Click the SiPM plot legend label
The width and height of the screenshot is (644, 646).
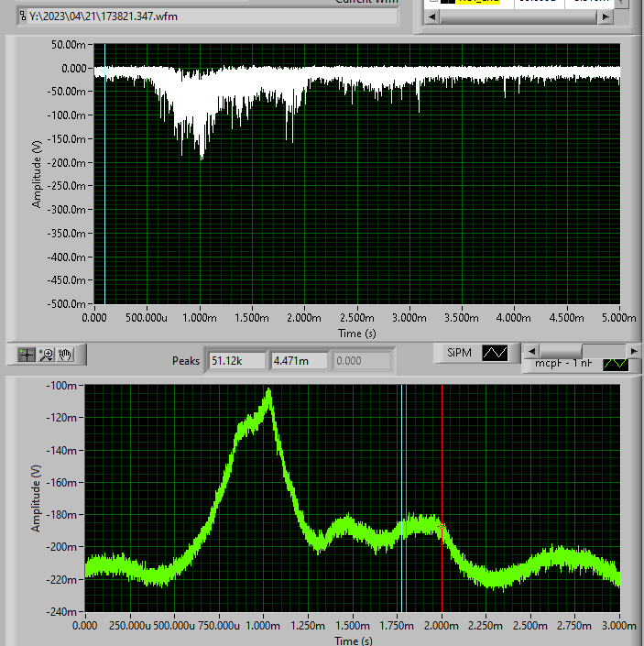(x=459, y=353)
